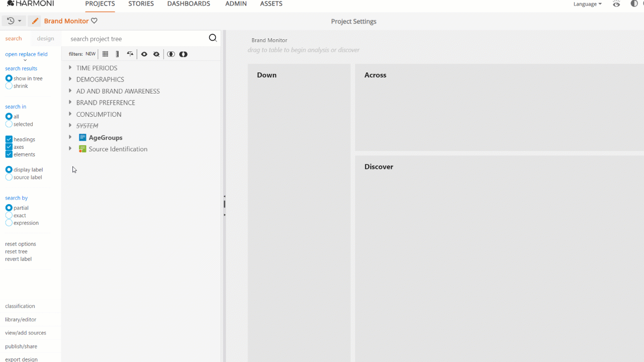
Task: Open the export design panel
Action: (21, 359)
